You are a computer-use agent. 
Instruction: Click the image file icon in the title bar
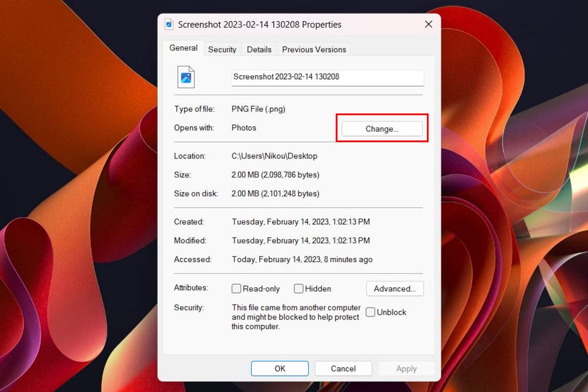(x=169, y=24)
